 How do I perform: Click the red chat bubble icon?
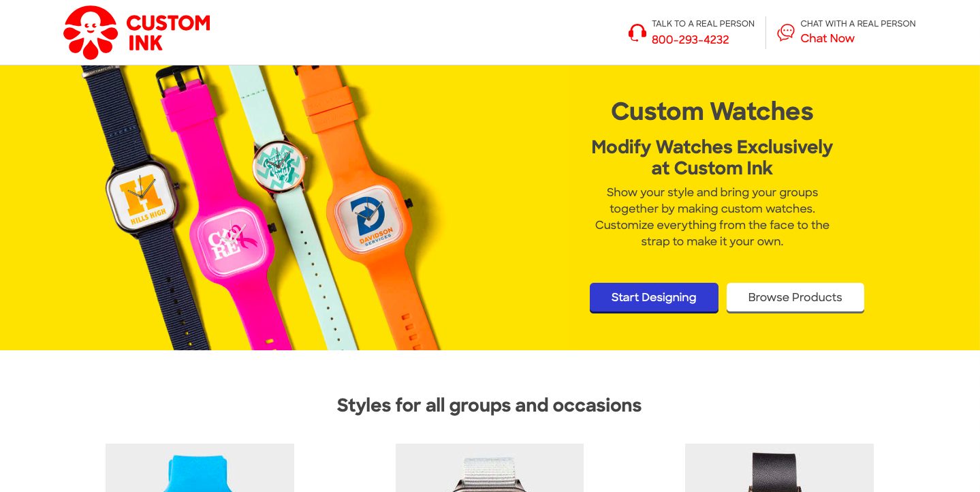click(x=786, y=33)
